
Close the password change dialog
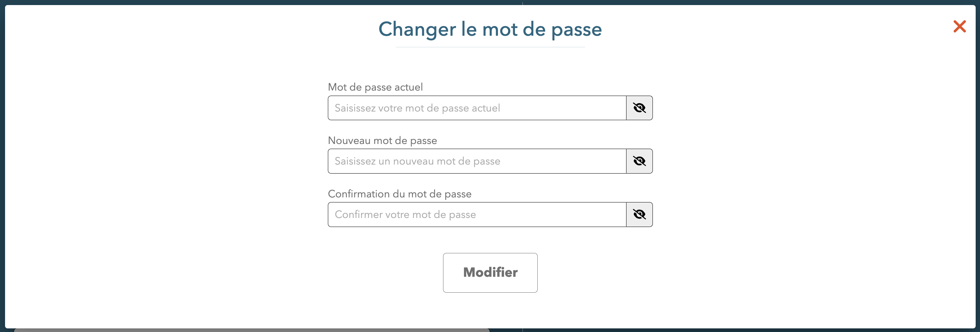[959, 27]
